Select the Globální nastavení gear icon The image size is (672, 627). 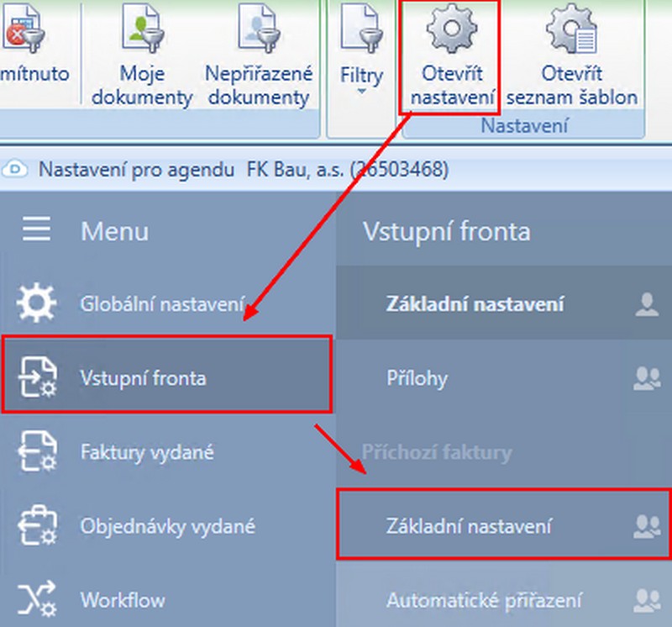coord(37,303)
